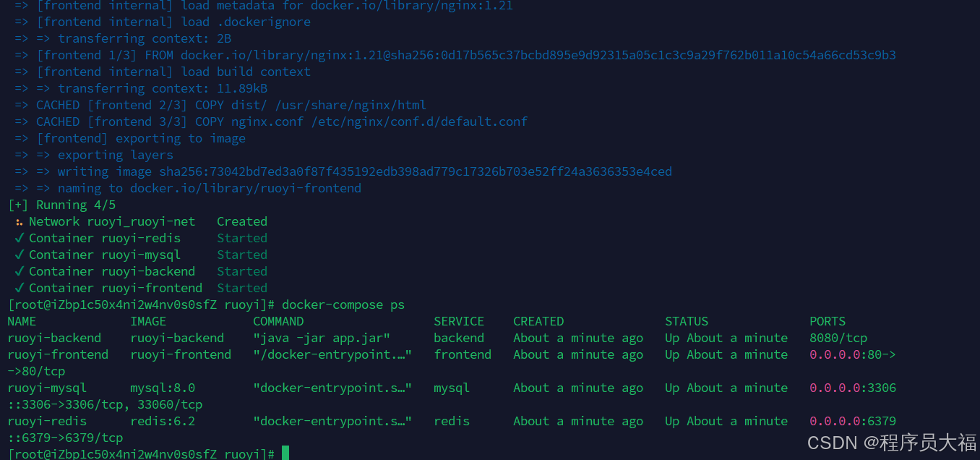
Task: Click the IMAGE column header
Action: pyautogui.click(x=148, y=321)
